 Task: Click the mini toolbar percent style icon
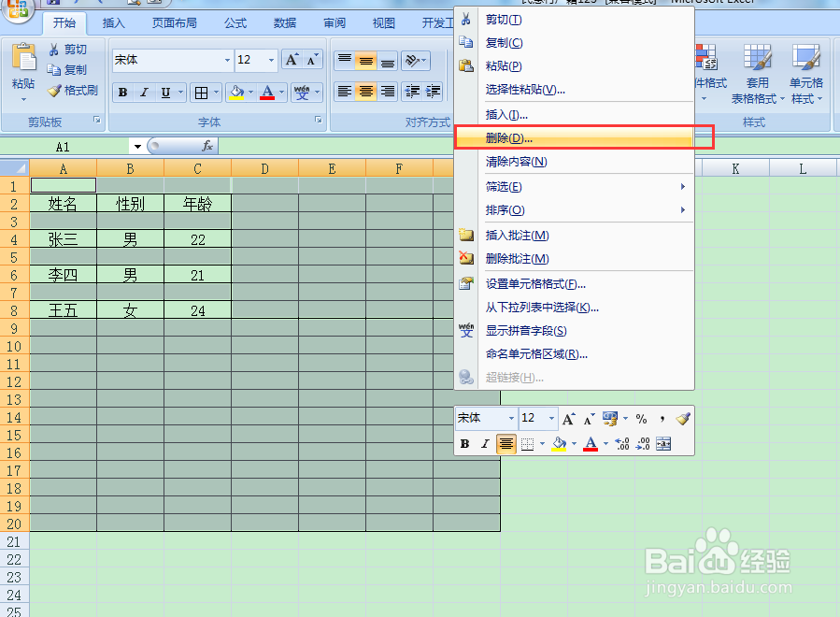(x=641, y=419)
